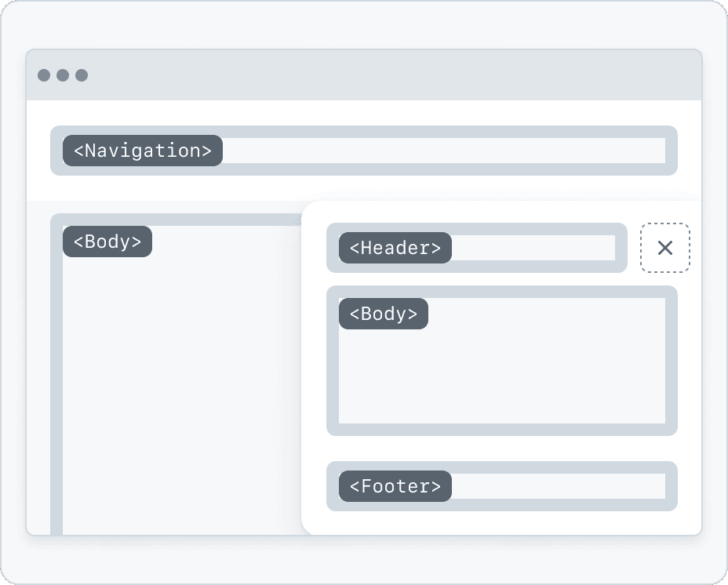Click inside the drawer Body content area

click(502, 372)
